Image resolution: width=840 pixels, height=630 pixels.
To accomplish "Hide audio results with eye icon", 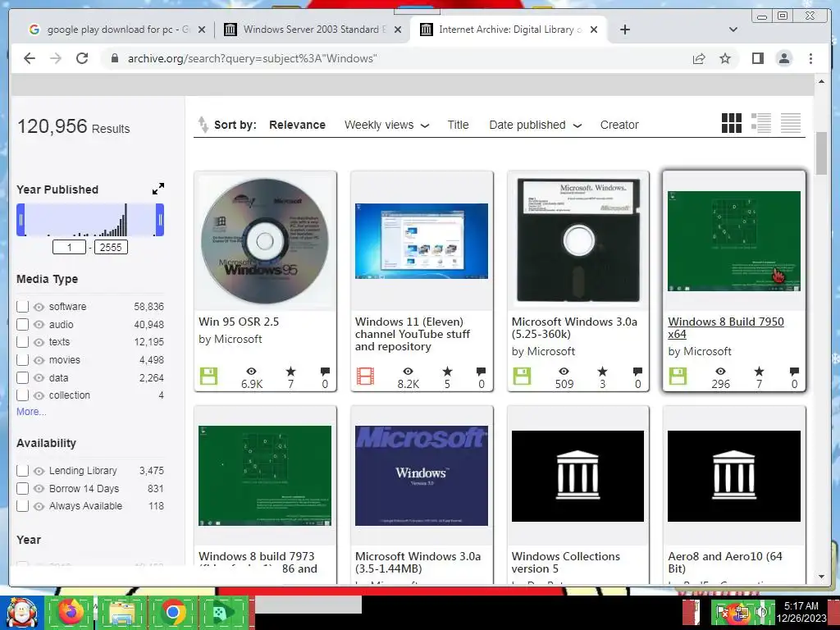I will tap(39, 325).
